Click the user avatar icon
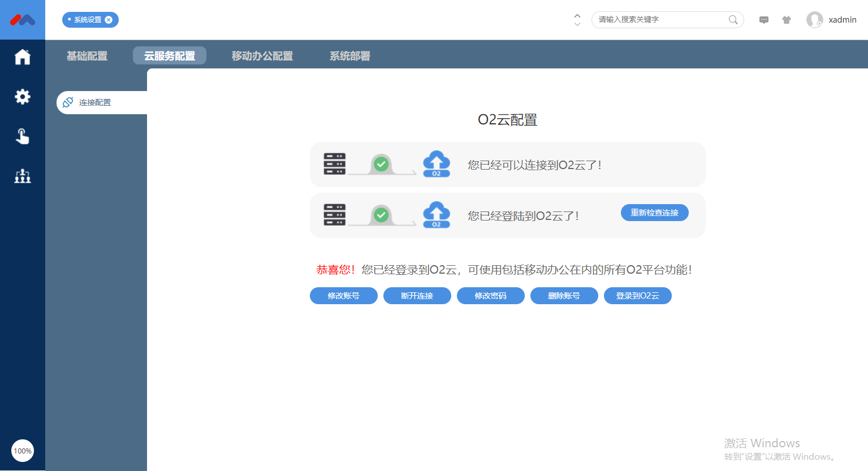The width and height of the screenshot is (868, 471). coord(815,20)
